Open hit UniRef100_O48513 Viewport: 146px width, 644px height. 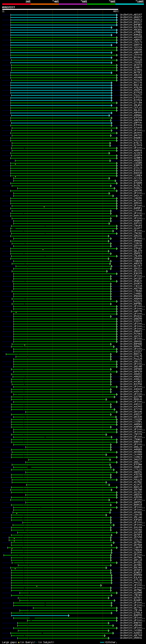click(x=131, y=20)
